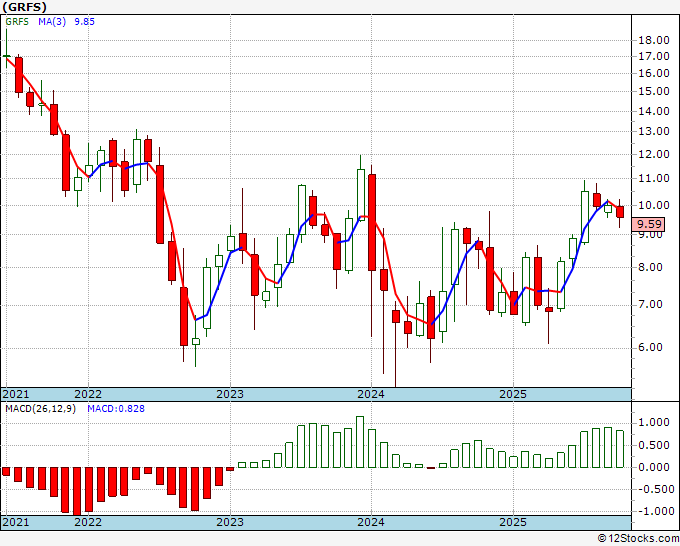This screenshot has height=546, width=680.
Task: Click the current price tag 9.59
Action: click(x=649, y=224)
